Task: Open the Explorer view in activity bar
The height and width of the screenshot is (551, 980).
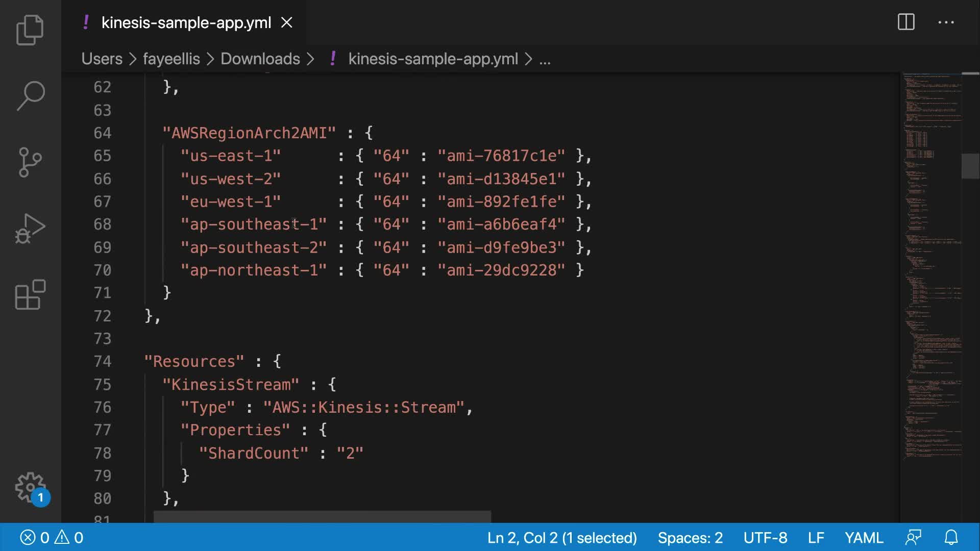Action: (30, 30)
